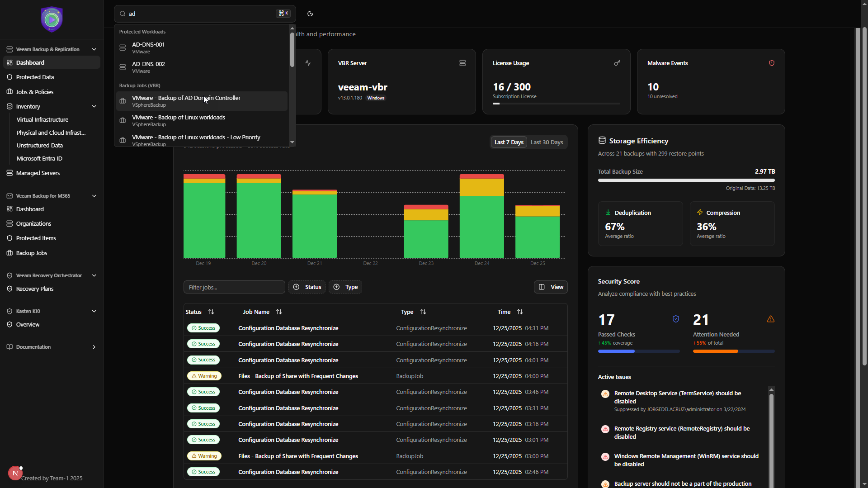This screenshot has height=488, width=868.
Task: Open the View columns button
Action: tap(551, 287)
